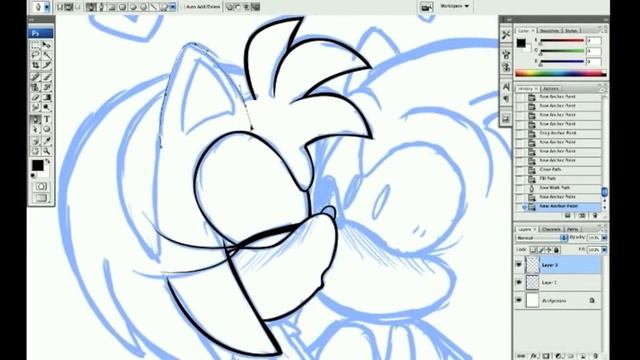Toggle lock transparent pixels

coord(533,249)
